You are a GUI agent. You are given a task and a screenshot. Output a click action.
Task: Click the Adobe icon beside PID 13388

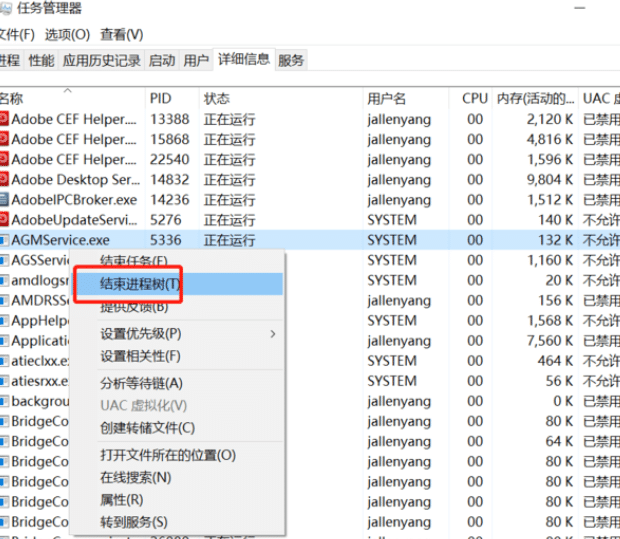4,119
